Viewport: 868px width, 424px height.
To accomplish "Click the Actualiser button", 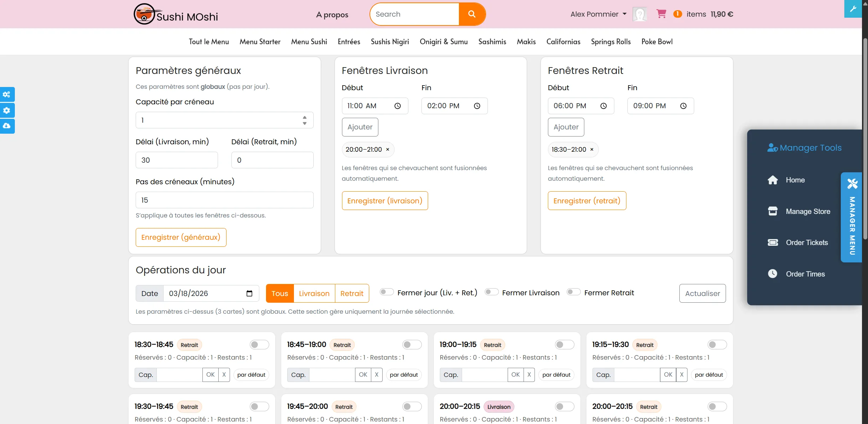I will [702, 293].
